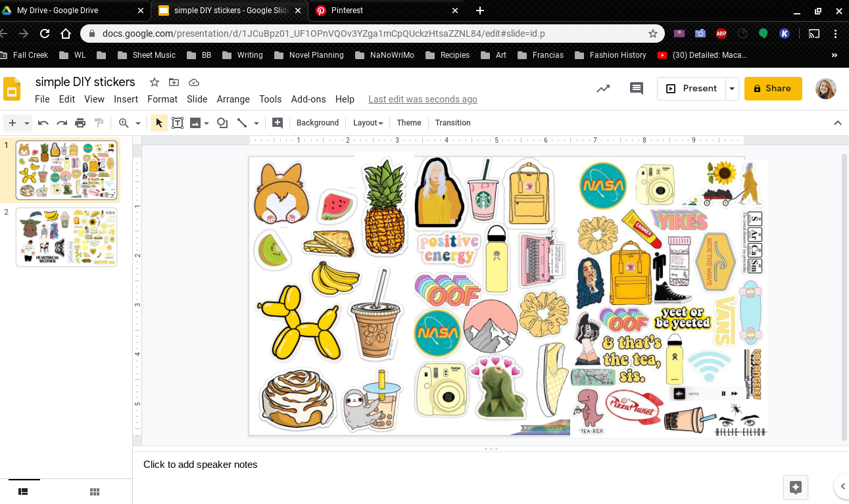
Task: Click the Share button
Action: 773,87
